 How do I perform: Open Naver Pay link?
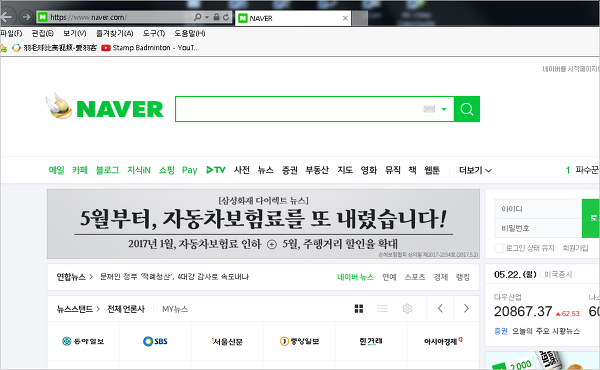click(x=189, y=170)
